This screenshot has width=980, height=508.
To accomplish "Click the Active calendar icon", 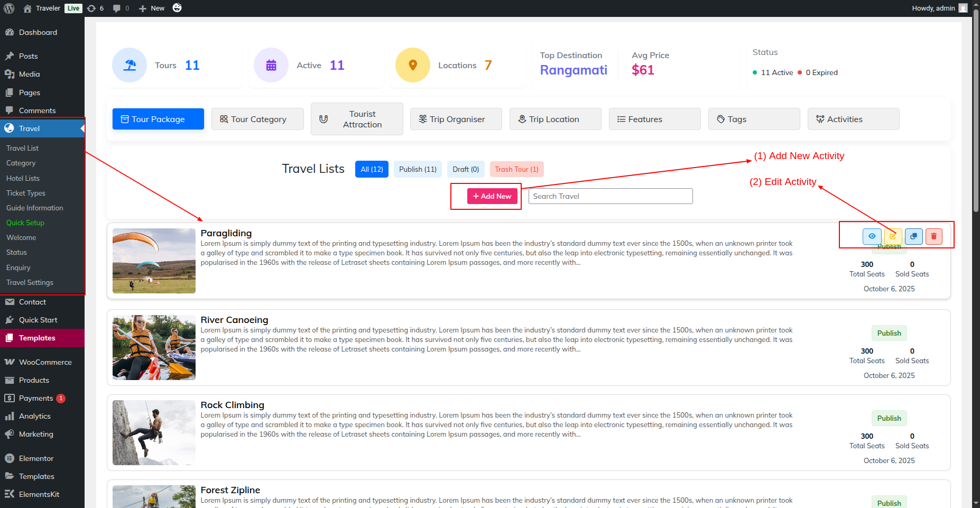I will pyautogui.click(x=271, y=65).
